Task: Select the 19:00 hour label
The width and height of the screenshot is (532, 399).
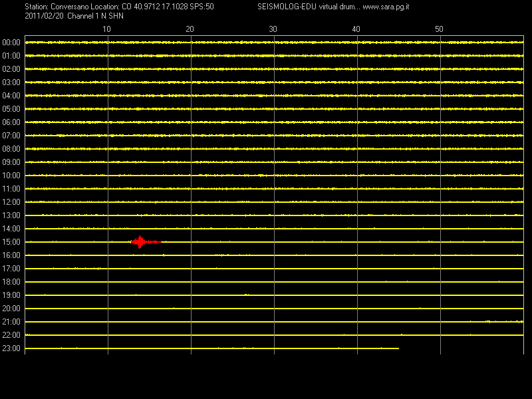Action: (x=11, y=295)
